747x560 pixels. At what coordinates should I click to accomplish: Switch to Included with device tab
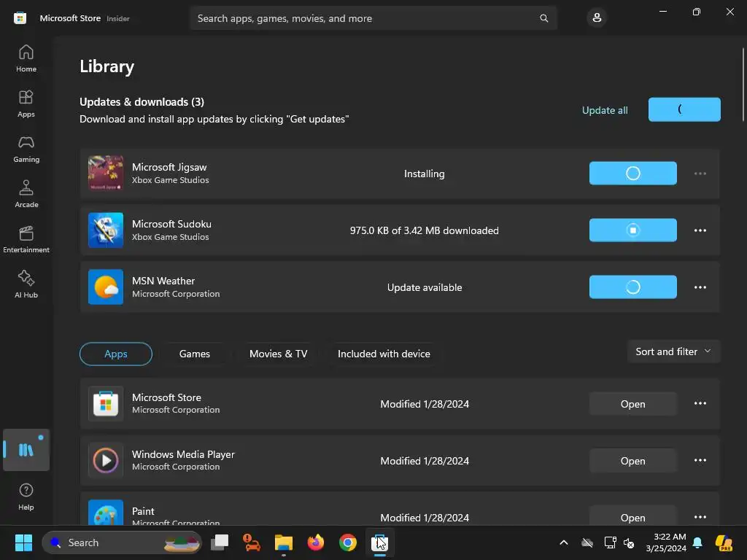click(x=384, y=354)
